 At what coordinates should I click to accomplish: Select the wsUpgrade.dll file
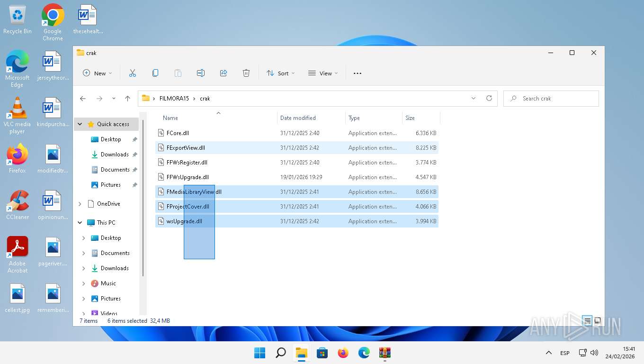point(297,221)
